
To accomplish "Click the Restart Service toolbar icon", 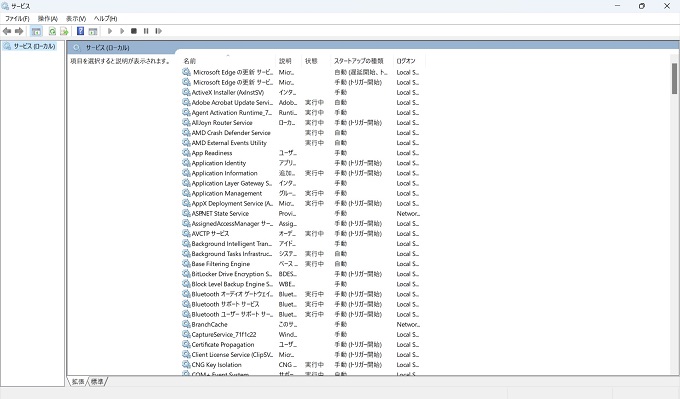I will [x=158, y=31].
